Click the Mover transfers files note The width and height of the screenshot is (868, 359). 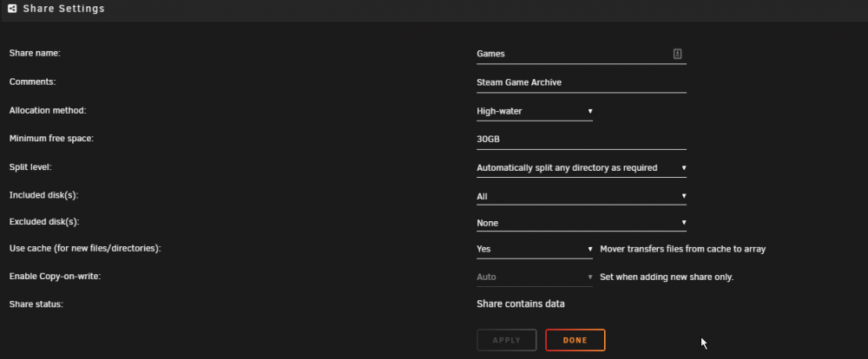[x=682, y=249]
